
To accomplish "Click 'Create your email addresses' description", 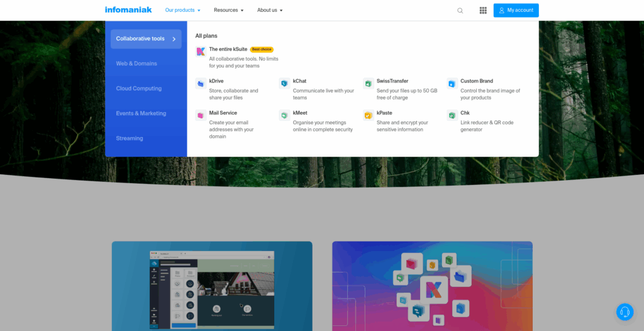I will [x=231, y=130].
